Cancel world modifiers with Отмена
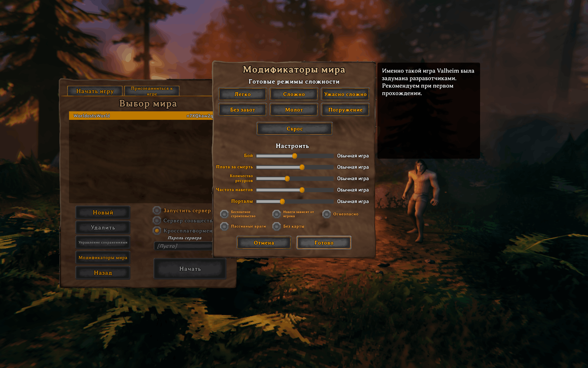 tap(264, 243)
